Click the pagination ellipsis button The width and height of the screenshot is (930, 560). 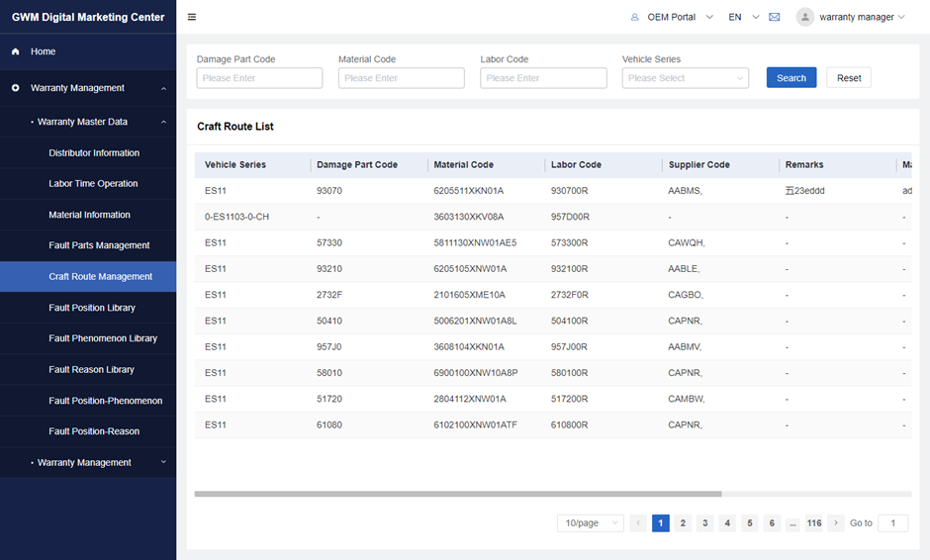793,522
